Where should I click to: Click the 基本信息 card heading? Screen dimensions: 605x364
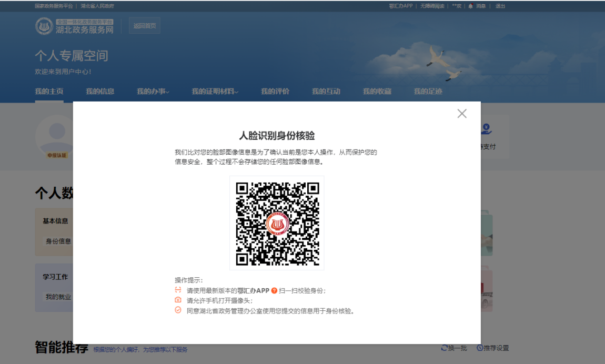(55, 221)
